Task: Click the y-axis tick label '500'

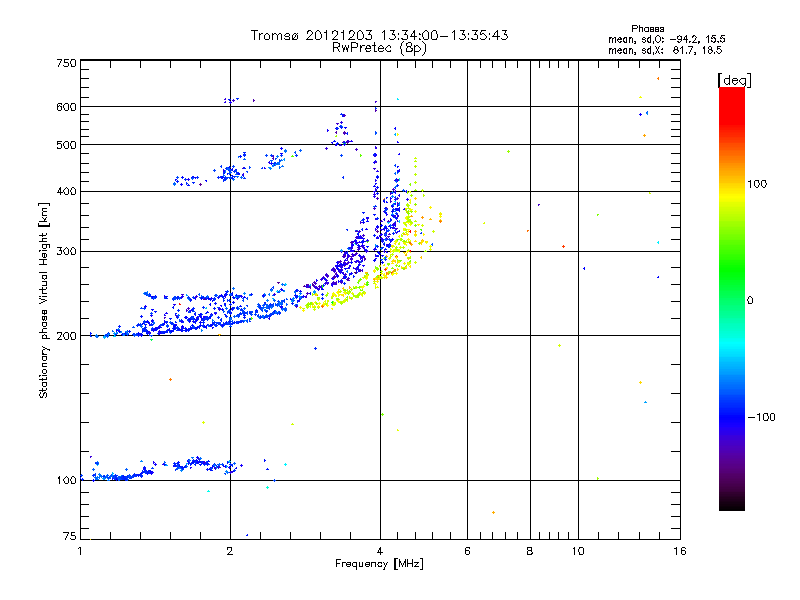Action: (66, 145)
